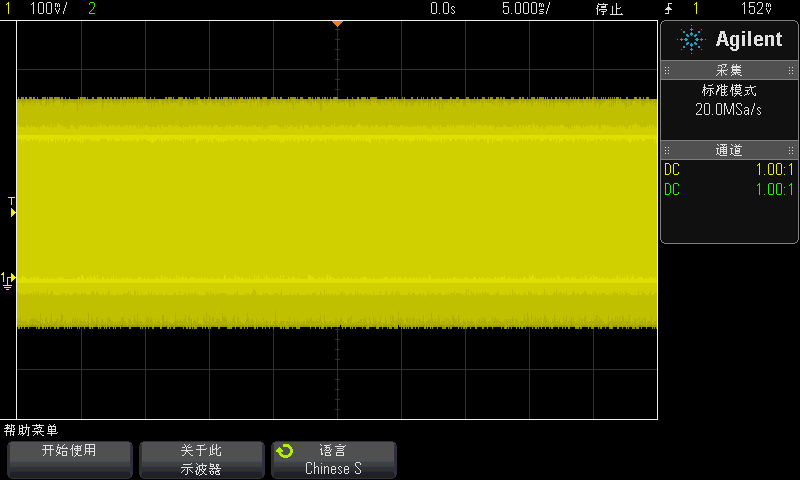Click the rising edge trigger icon
800x480 pixels.
click(x=668, y=9)
